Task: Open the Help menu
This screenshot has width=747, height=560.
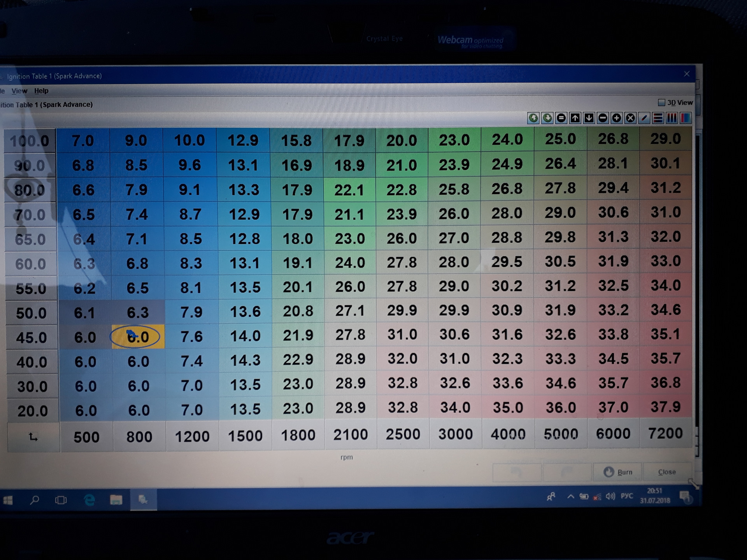Action: tap(41, 91)
